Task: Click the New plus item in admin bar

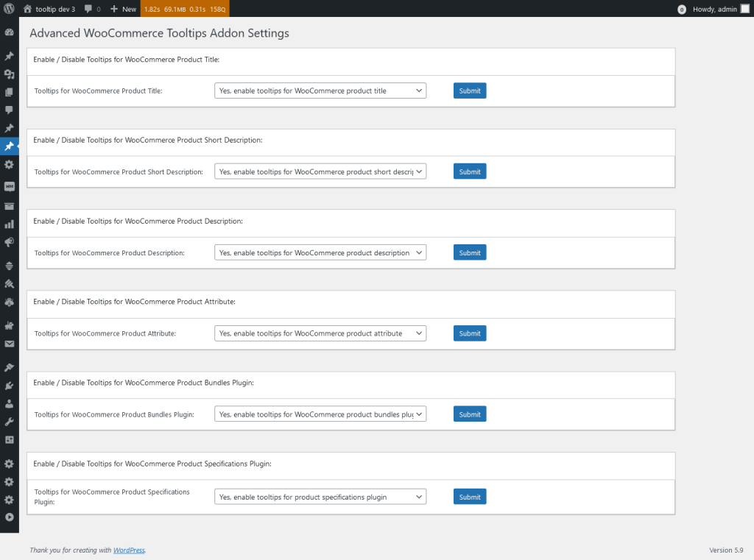Action: click(123, 9)
